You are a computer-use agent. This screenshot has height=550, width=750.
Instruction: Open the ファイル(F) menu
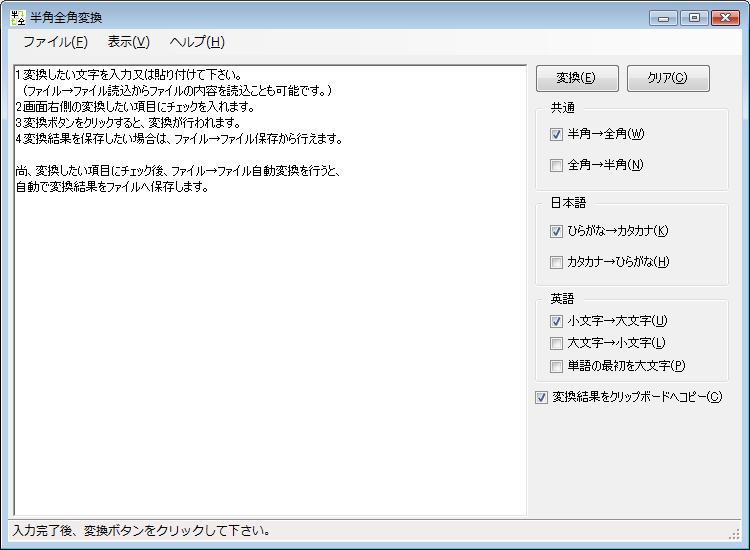55,42
